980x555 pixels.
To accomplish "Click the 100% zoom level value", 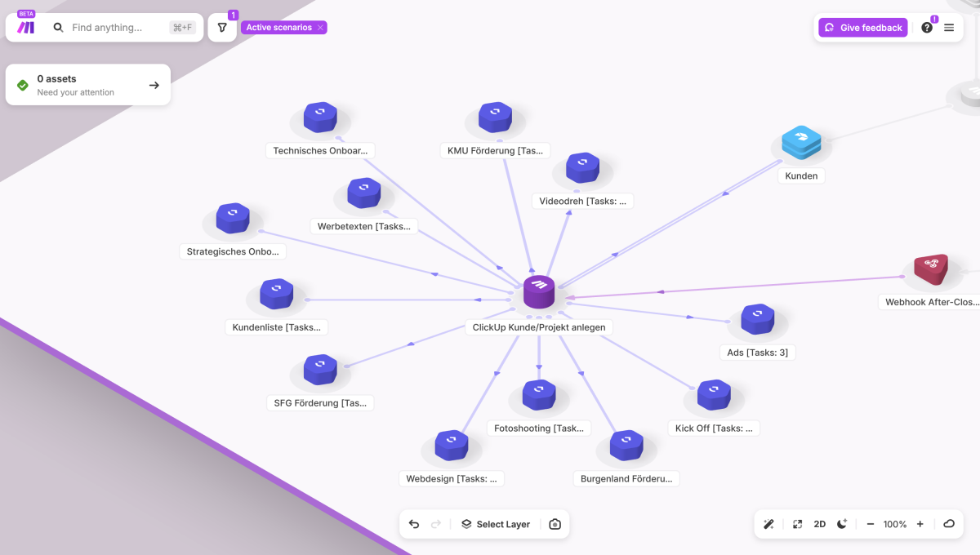I will (x=895, y=524).
